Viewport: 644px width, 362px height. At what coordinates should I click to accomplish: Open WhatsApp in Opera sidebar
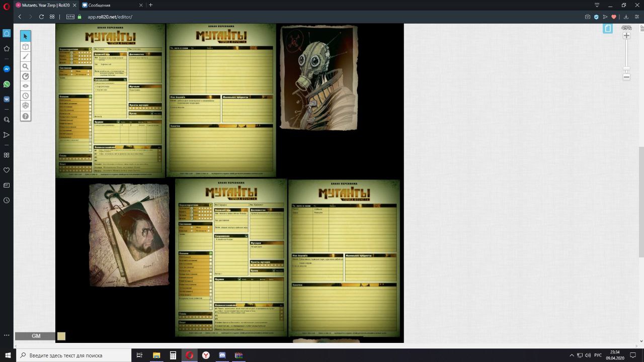tap(7, 84)
